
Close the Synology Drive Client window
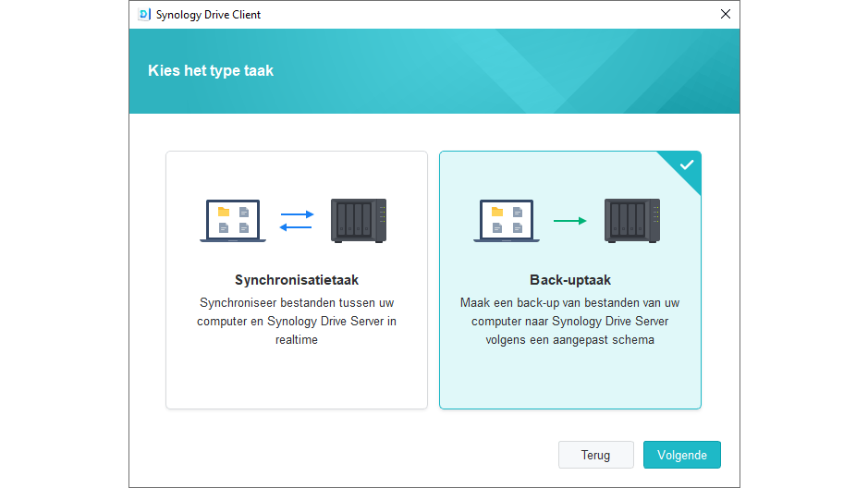pyautogui.click(x=725, y=15)
